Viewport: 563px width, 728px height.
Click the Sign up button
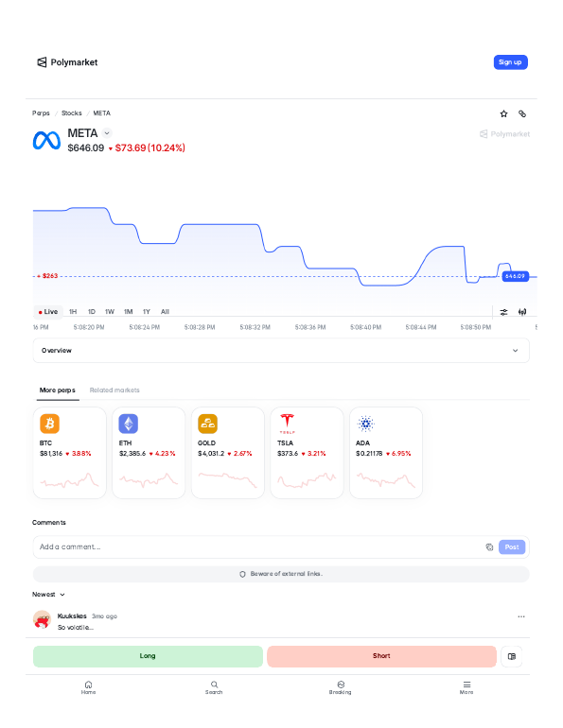pyautogui.click(x=511, y=62)
